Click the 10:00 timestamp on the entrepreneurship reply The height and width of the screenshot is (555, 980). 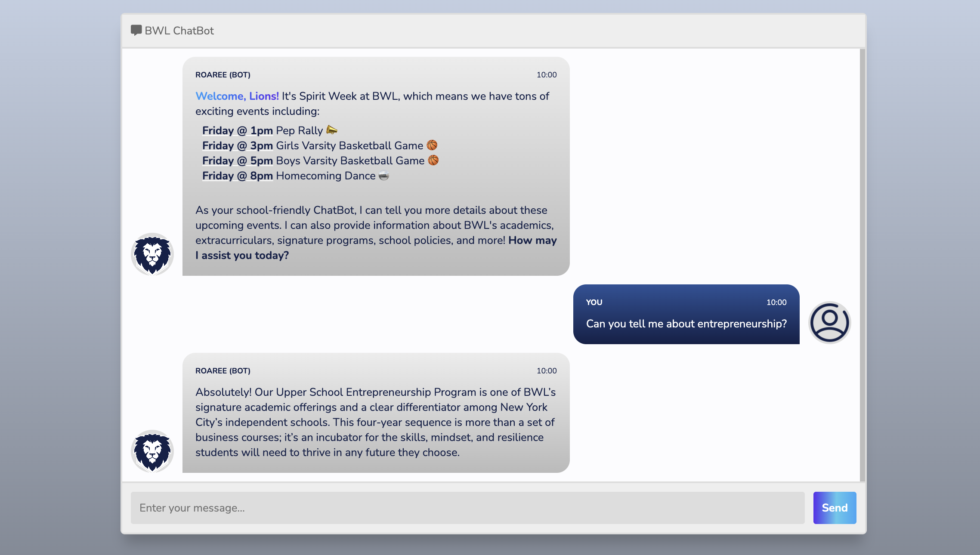click(546, 370)
